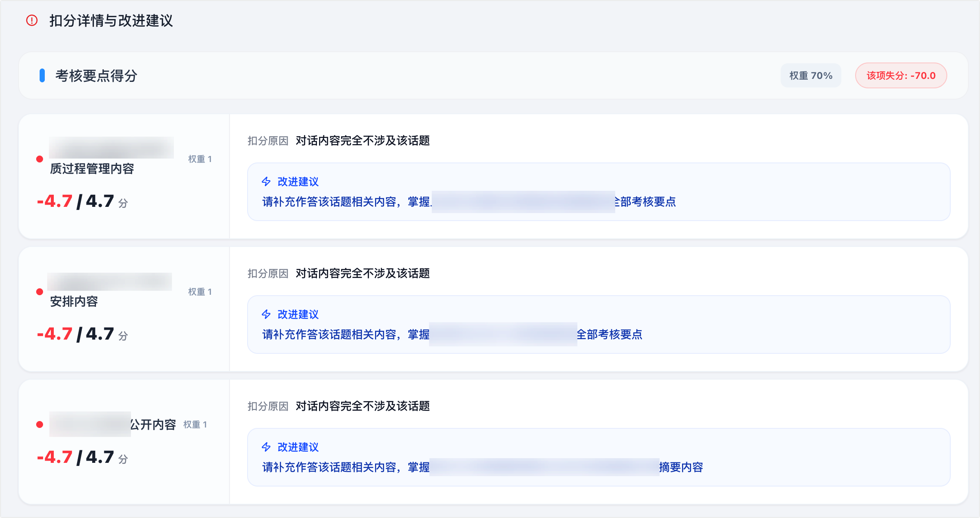Click the red dot beside 质过程管理内容
Image resolution: width=980 pixels, height=518 pixels.
click(40, 159)
